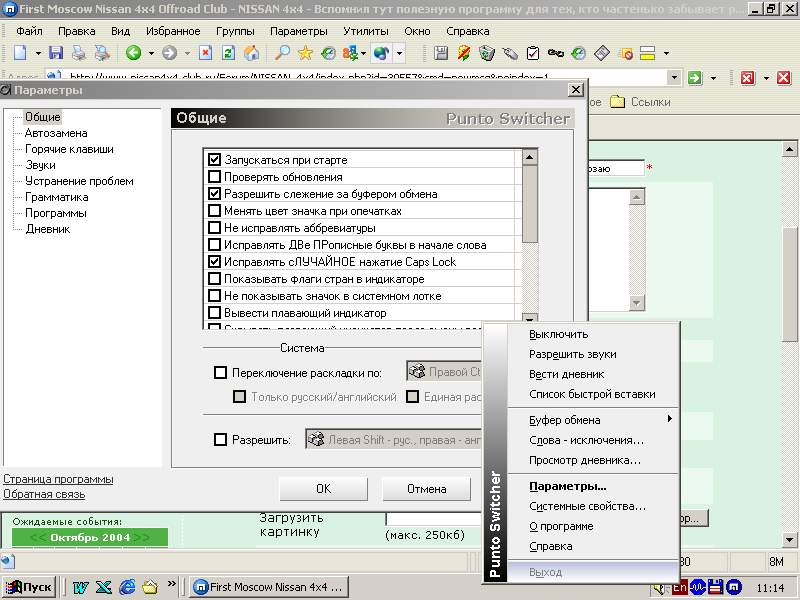Enable 'Проверять обновления' checkbox
Screen dimensions: 800x600
click(x=214, y=177)
